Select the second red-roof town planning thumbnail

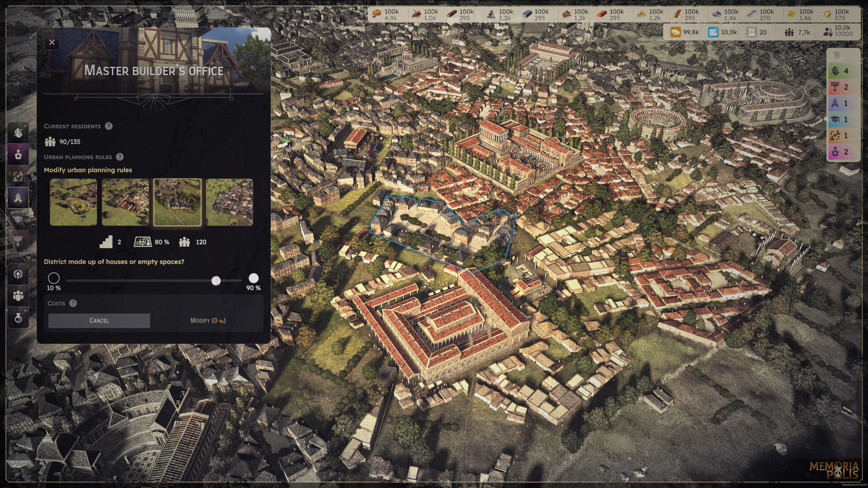coord(125,202)
